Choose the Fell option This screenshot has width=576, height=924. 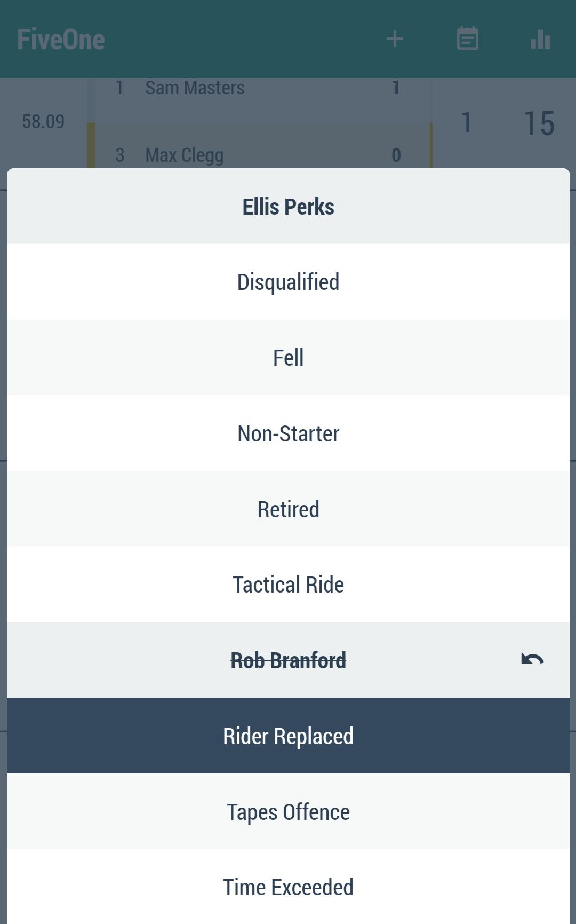point(288,358)
